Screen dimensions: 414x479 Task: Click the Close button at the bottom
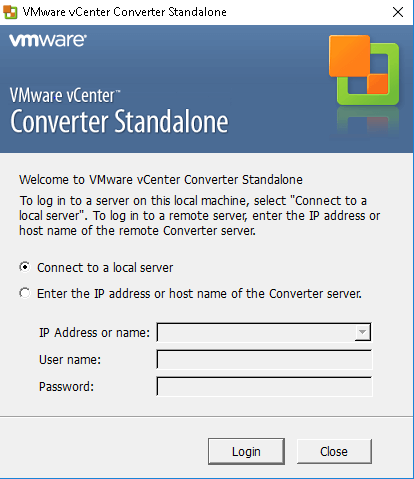(334, 451)
